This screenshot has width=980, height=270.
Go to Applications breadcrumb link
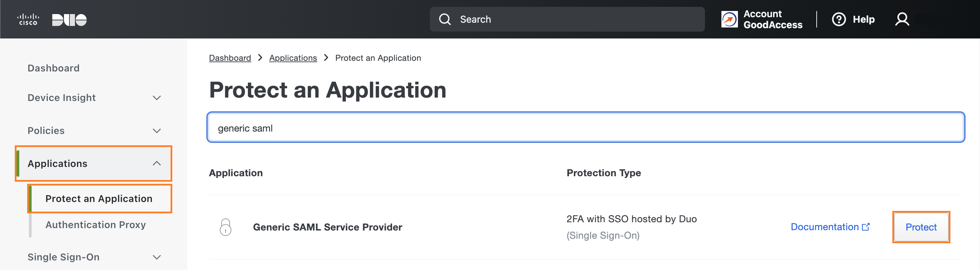coord(293,58)
